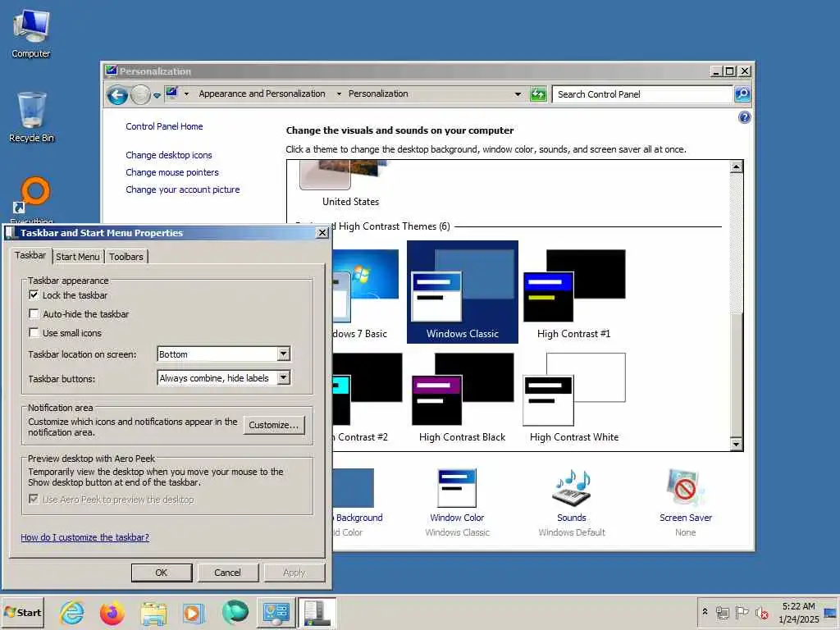Open Change your account picture link
This screenshot has width=840, height=630.
point(183,189)
